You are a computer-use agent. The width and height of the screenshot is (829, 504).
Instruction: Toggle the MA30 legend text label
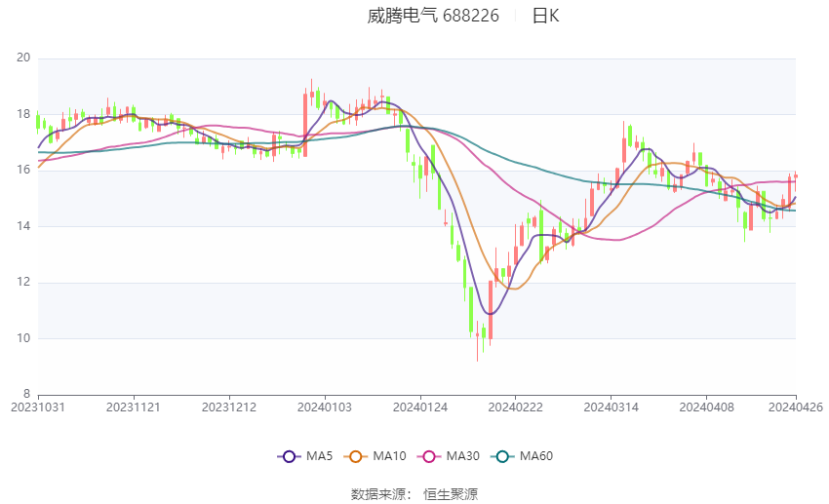[x=461, y=456]
